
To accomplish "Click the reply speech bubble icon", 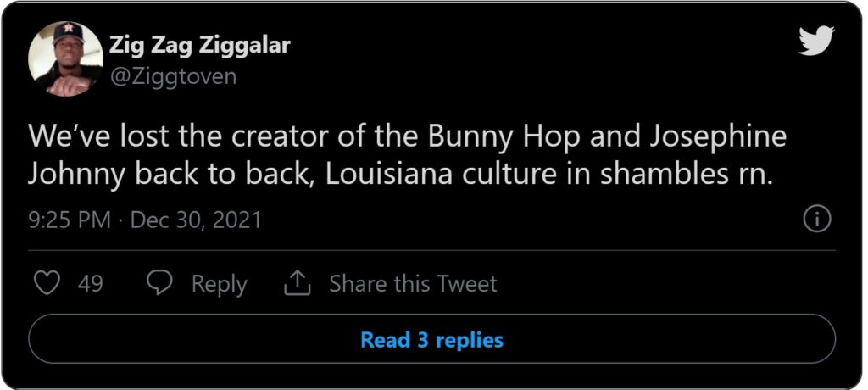I will point(159,283).
